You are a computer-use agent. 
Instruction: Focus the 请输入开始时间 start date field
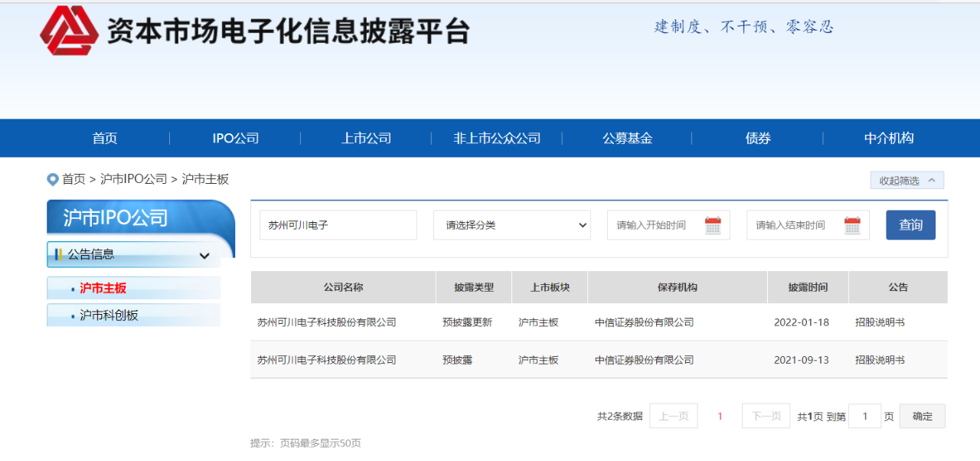[668, 225]
